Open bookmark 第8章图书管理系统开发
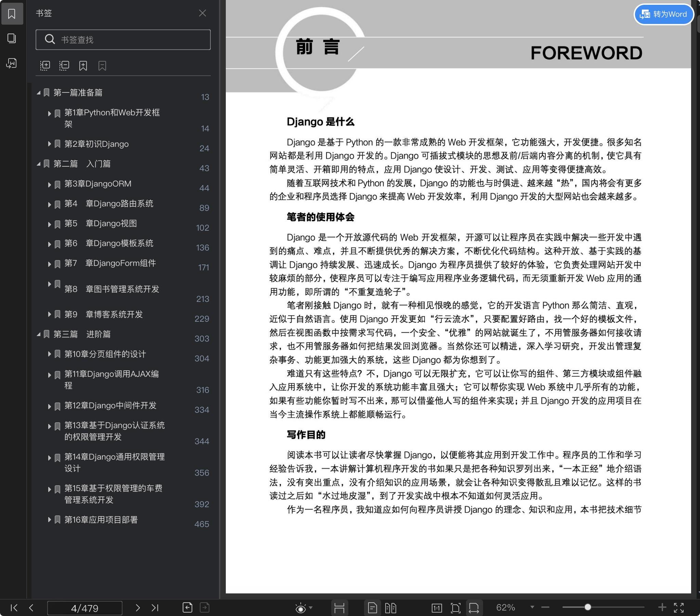700x616 pixels. point(112,289)
